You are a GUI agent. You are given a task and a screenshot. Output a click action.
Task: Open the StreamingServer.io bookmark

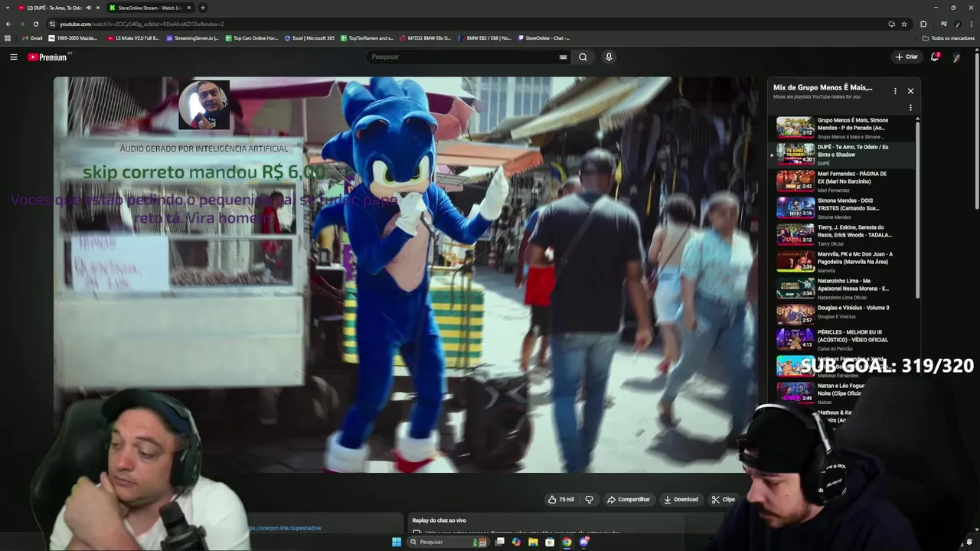(192, 37)
